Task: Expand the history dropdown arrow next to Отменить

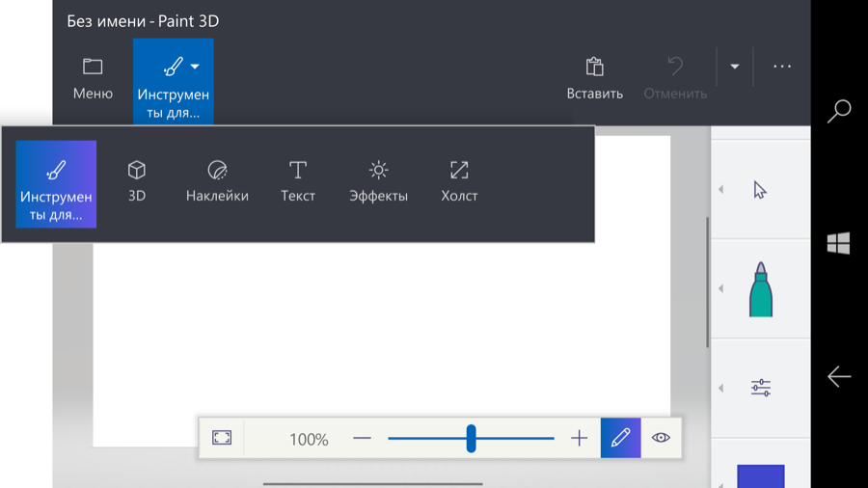Action: pyautogui.click(x=735, y=67)
